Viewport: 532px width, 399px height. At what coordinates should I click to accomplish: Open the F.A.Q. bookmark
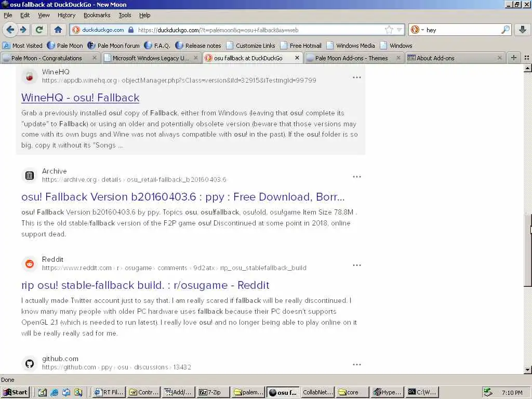click(x=157, y=46)
